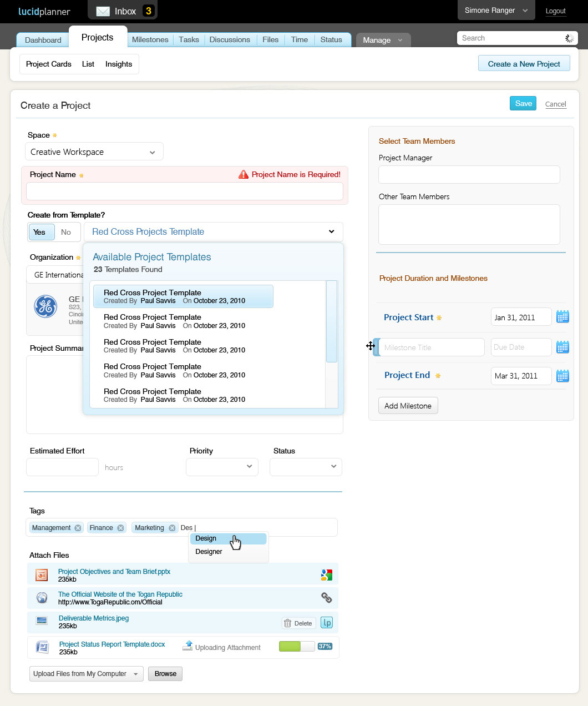This screenshot has width=588, height=706.
Task: Open the Status dropdown in the form
Action: click(x=306, y=467)
